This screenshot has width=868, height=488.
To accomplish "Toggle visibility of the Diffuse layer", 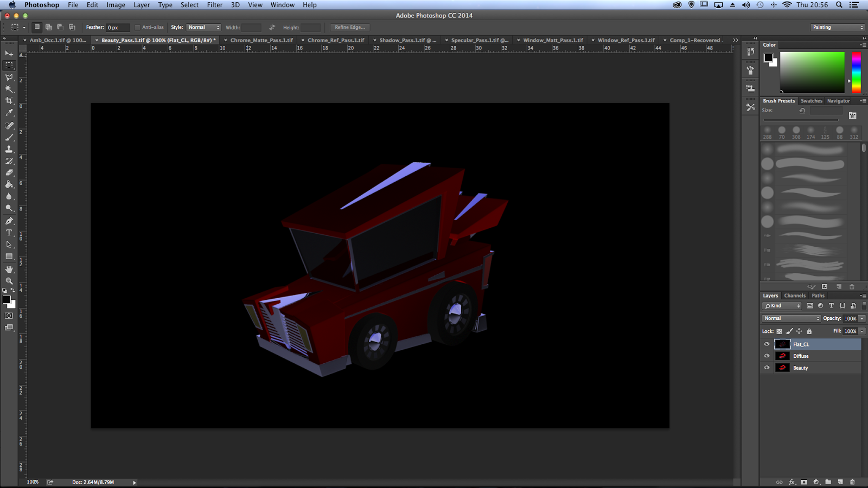I will point(767,356).
